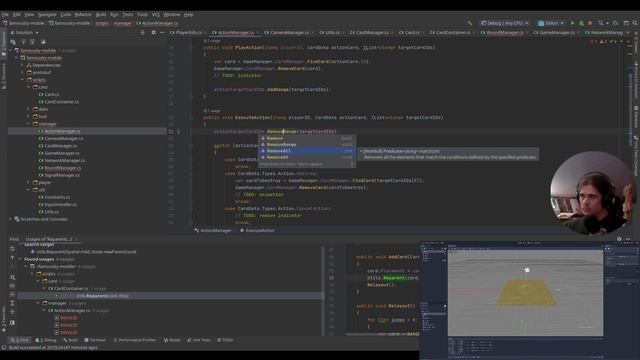Open the Solution view selector dropdown
This screenshot has height=360, width=640.
[24, 32]
